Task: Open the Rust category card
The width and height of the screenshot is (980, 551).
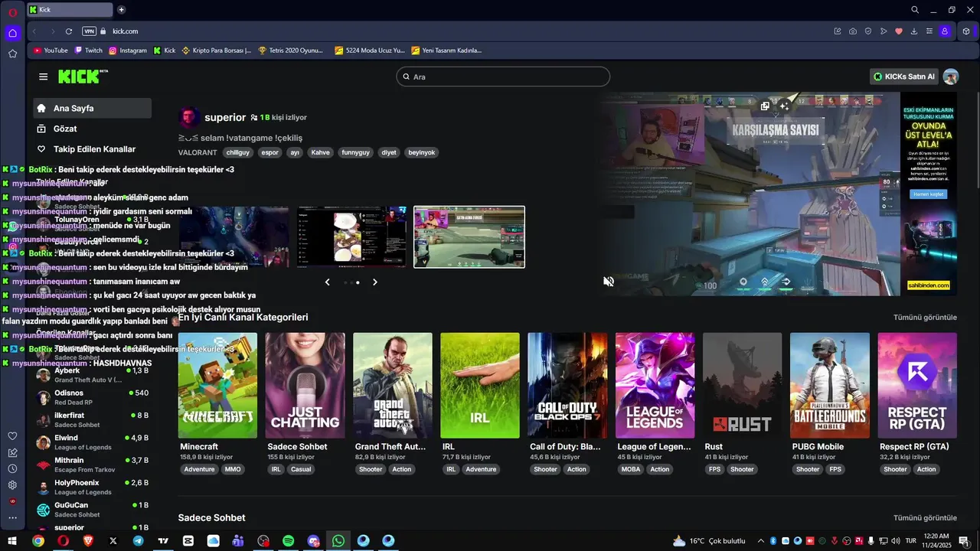Action: [743, 386]
